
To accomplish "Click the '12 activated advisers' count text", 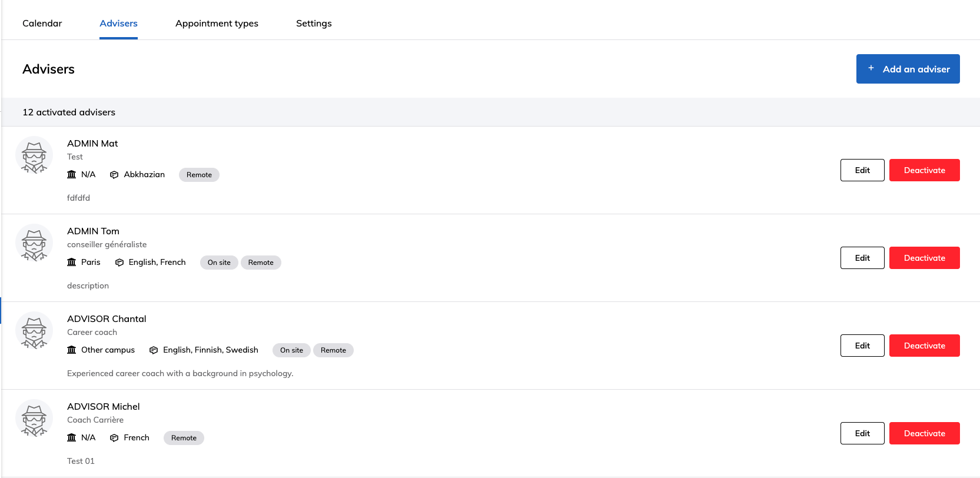I will 69,112.
